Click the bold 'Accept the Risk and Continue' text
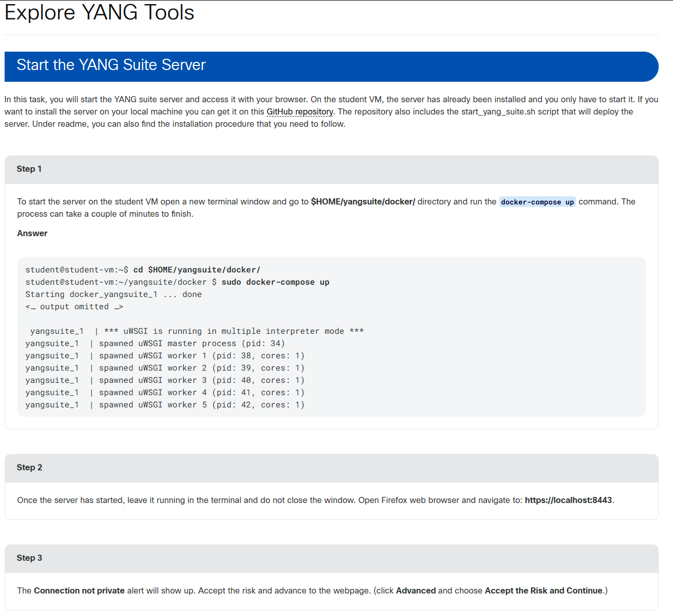This screenshot has width=673, height=616. (x=544, y=590)
